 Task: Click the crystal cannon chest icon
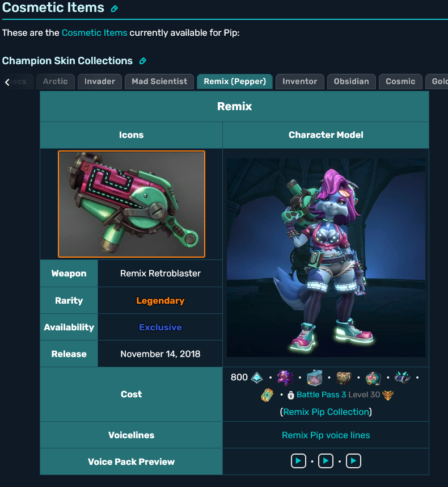[403, 377]
